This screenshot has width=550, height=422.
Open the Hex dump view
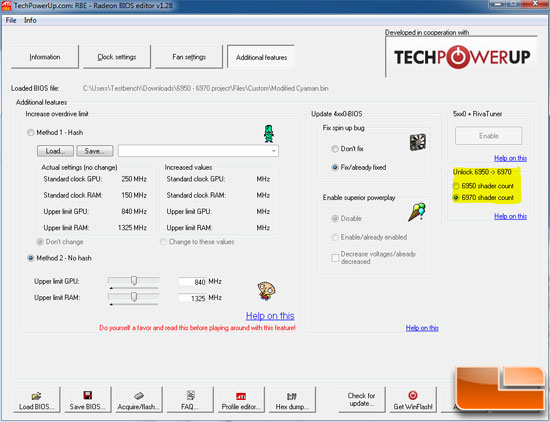(292, 400)
